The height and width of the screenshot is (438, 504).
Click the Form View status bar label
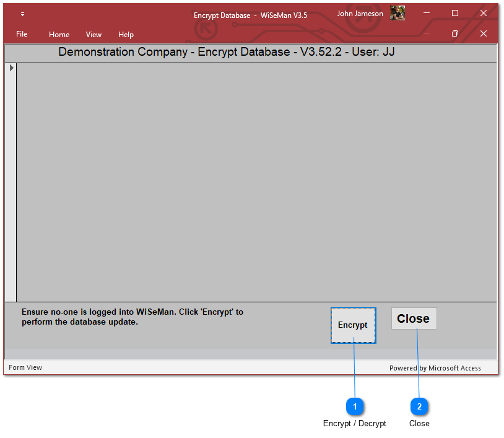(25, 367)
